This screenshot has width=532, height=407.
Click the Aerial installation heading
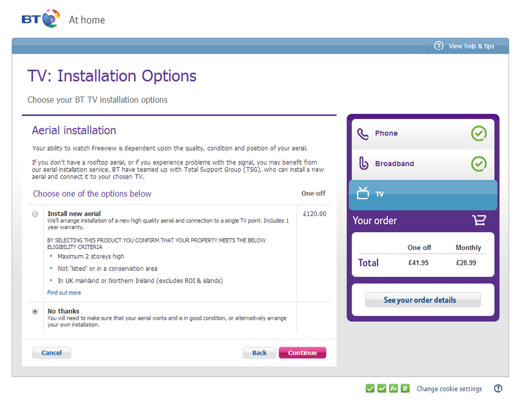coord(74,131)
